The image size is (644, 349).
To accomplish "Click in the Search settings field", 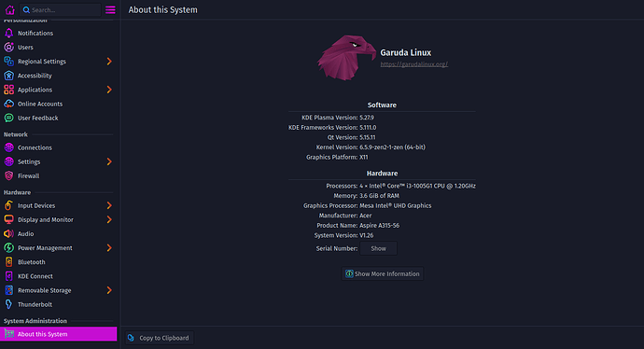I will (x=61, y=10).
